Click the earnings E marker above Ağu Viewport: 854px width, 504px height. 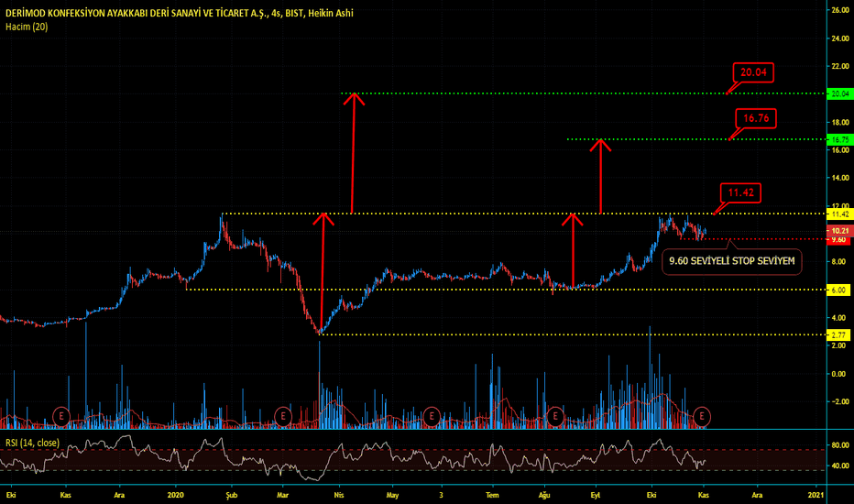(555, 416)
